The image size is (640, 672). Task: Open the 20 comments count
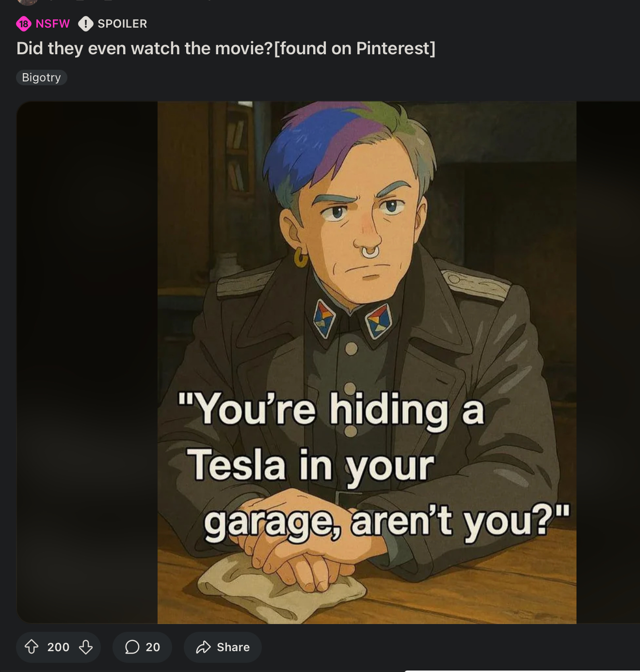[153, 647]
